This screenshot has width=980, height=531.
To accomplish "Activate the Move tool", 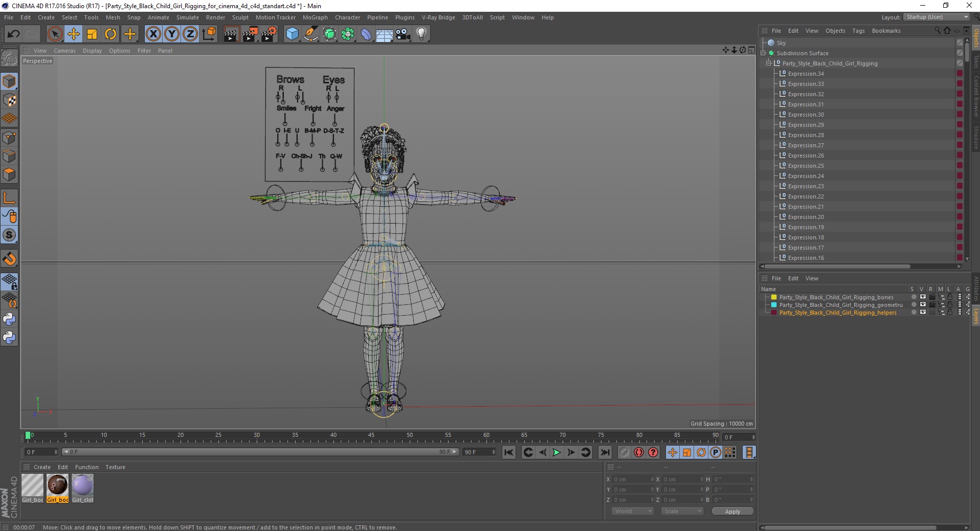I will (x=73, y=34).
